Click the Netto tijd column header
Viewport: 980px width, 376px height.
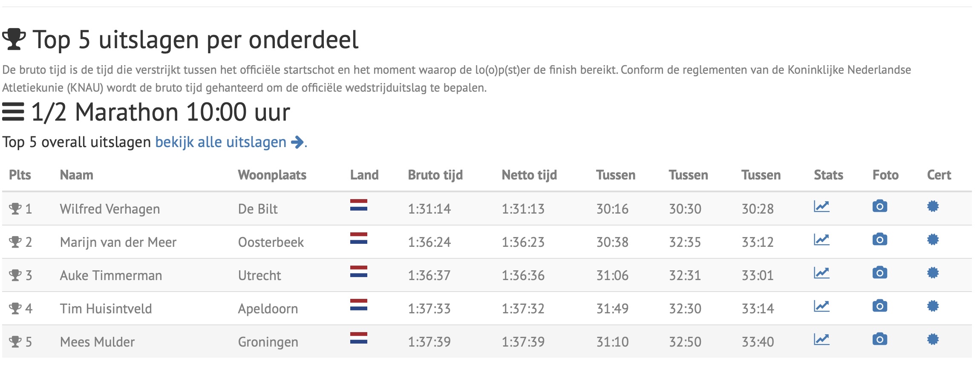529,175
